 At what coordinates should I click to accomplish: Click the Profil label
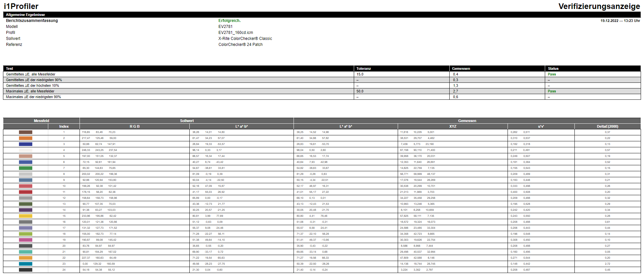[11, 33]
